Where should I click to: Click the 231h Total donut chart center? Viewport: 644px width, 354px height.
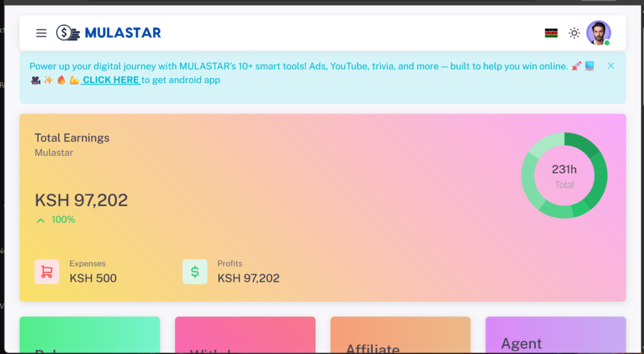point(564,176)
